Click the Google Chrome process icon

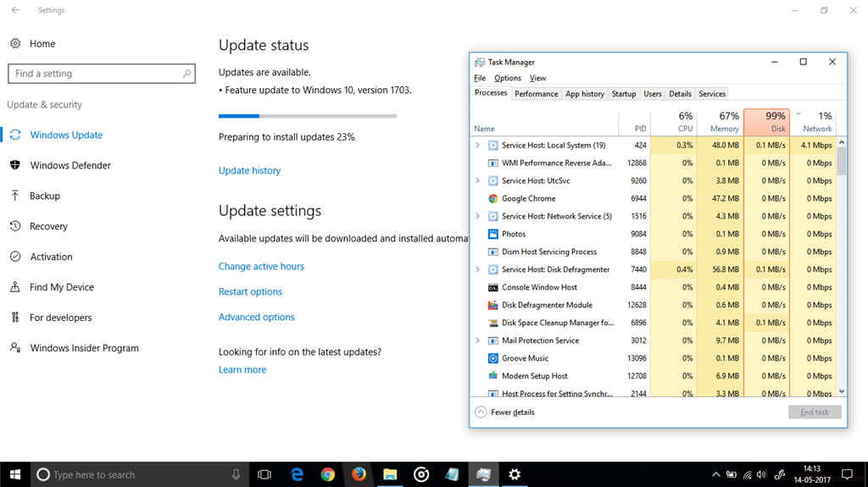[492, 198]
